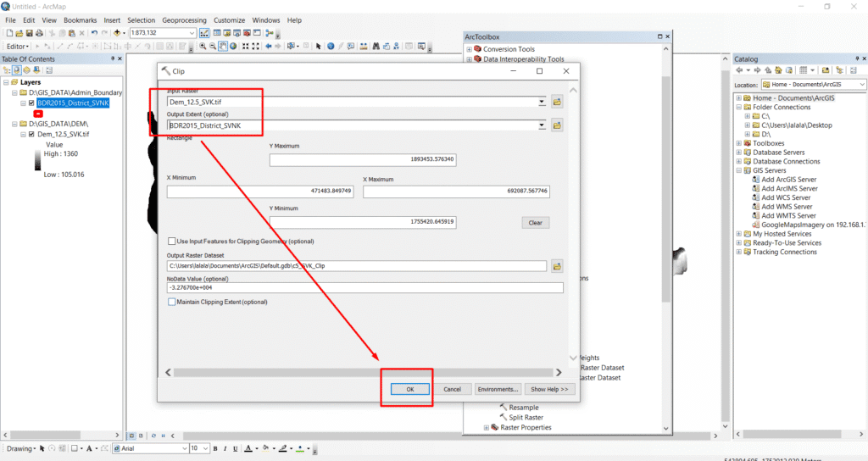Click the fill color paint bucket swatch

tap(266, 448)
